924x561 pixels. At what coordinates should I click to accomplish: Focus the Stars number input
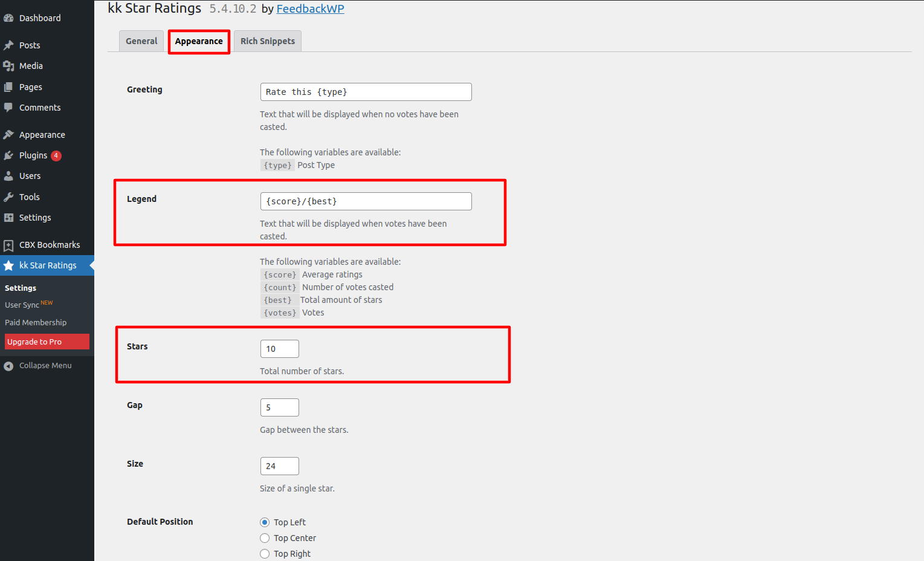tap(279, 349)
